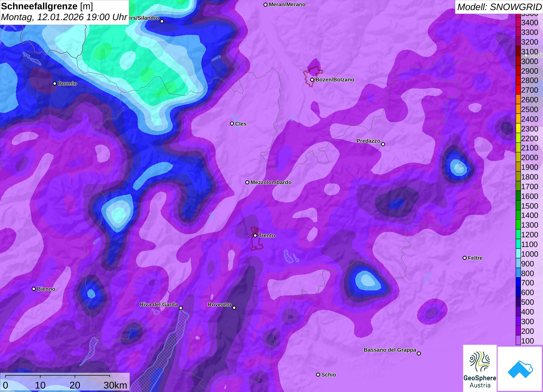
Task: Select the 400 legend color swatch
Action: [518, 311]
